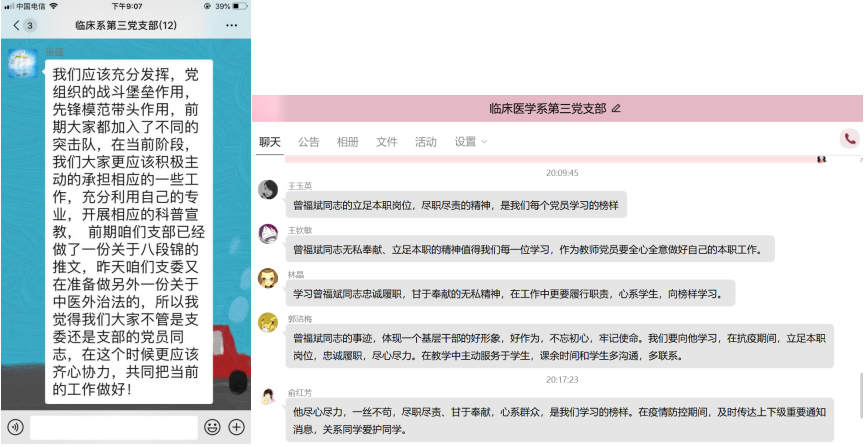
Task: Click 俞红芳's avatar at the bottom
Action: (268, 397)
